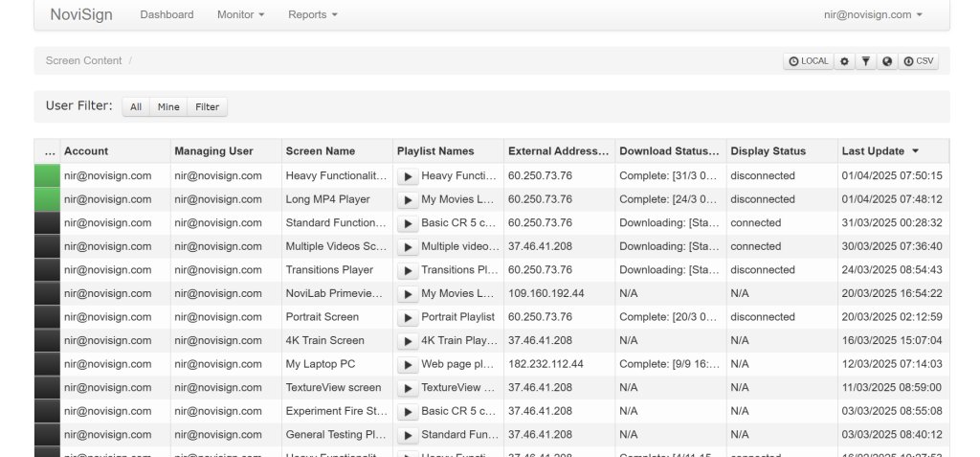Click the Multiple Videos Sc… screen name
The width and height of the screenshot is (980, 457).
tap(336, 246)
